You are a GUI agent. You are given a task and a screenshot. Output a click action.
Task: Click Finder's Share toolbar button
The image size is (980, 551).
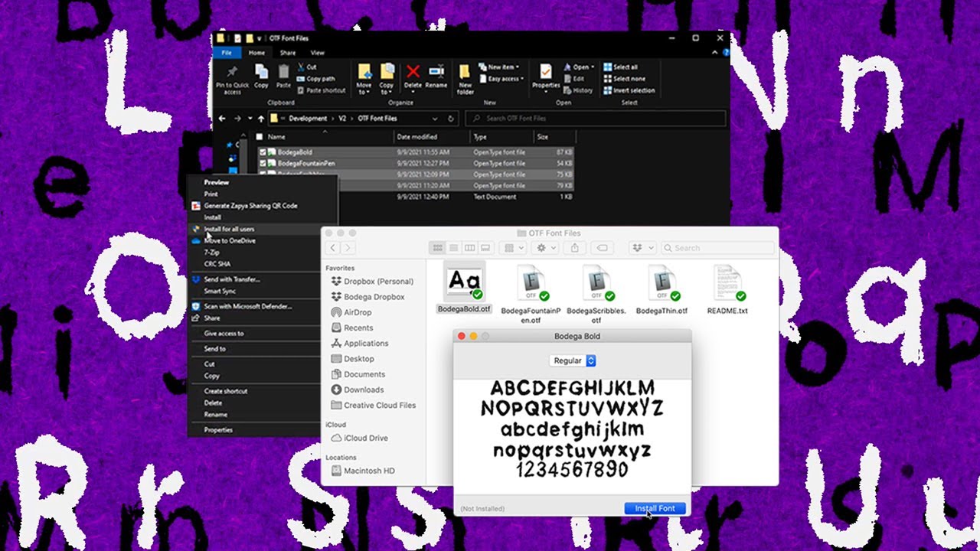pyautogui.click(x=575, y=248)
